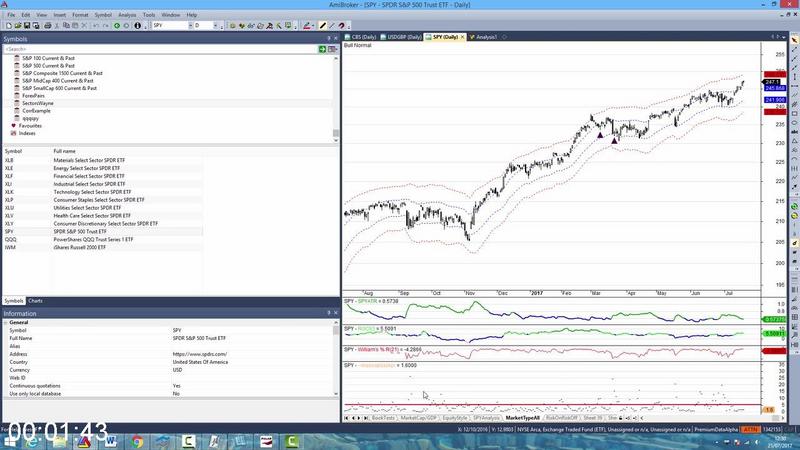Select the QQQ PowerShares row
This screenshot has height=450, width=800.
(102, 239)
